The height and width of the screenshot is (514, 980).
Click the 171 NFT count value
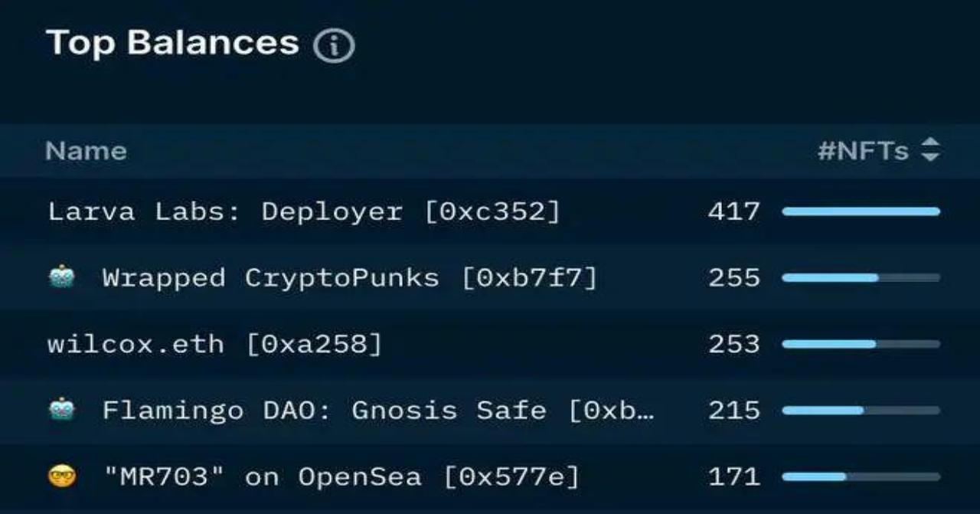tap(733, 477)
